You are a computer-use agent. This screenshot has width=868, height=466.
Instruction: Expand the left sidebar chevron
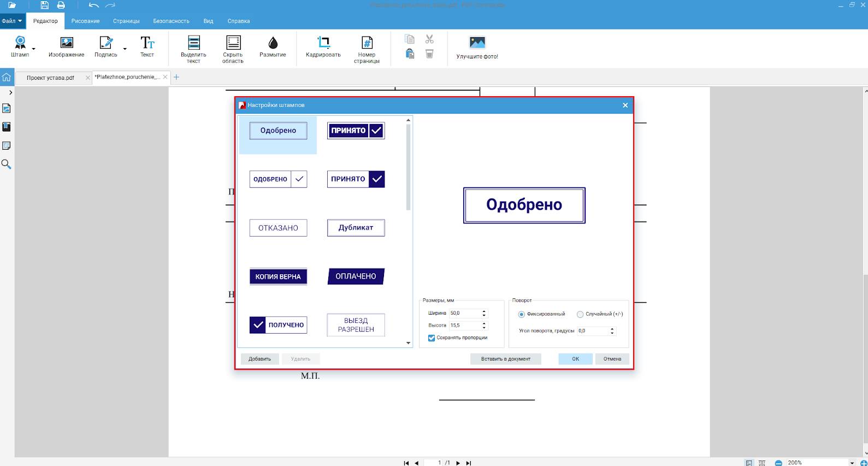click(10, 93)
